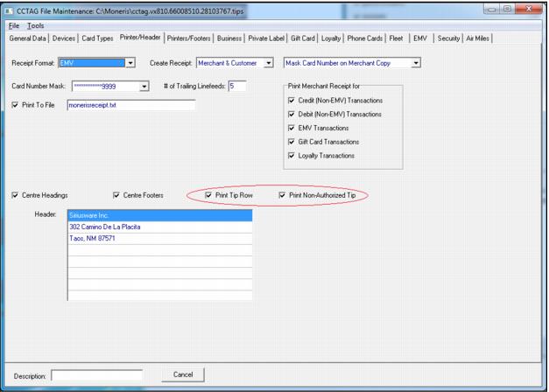
Task: Click the Description text field
Action: 96,376
